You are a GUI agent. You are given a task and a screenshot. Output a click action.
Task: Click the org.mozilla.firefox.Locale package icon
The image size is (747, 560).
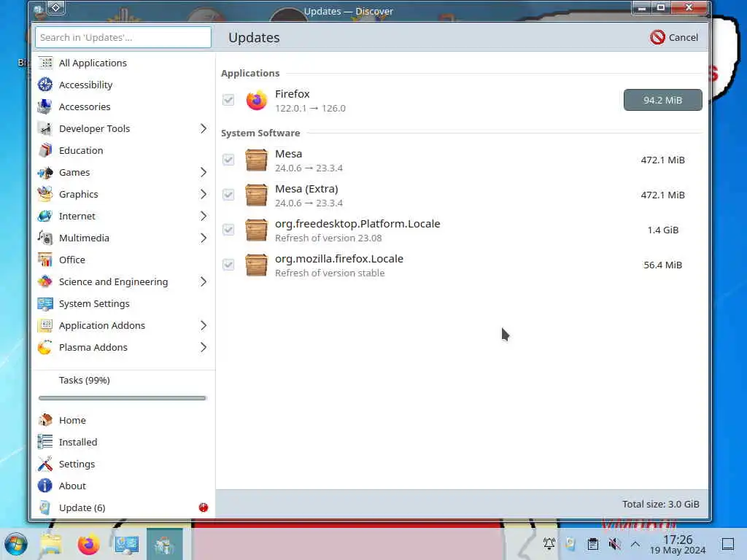tap(256, 265)
